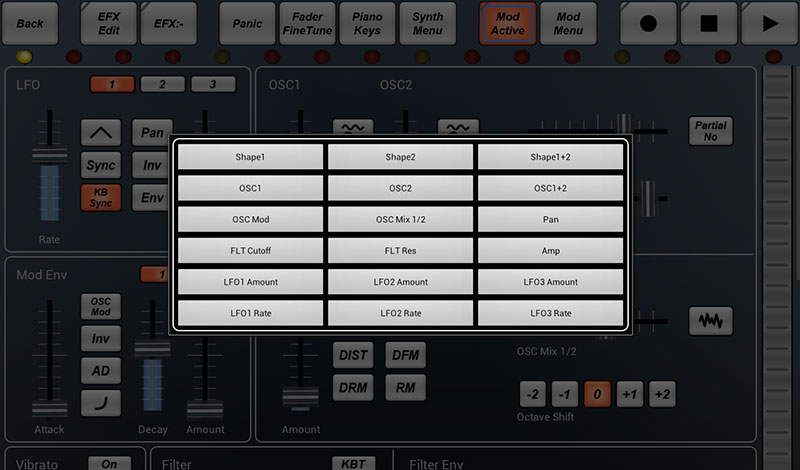Select FLT Res target
800x470 pixels.
[x=401, y=251]
